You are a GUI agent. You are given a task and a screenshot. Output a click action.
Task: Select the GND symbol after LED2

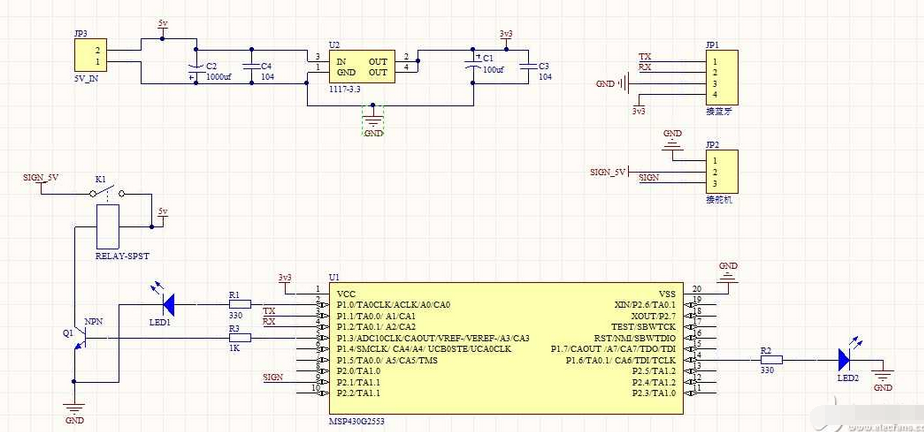pyautogui.click(x=883, y=374)
